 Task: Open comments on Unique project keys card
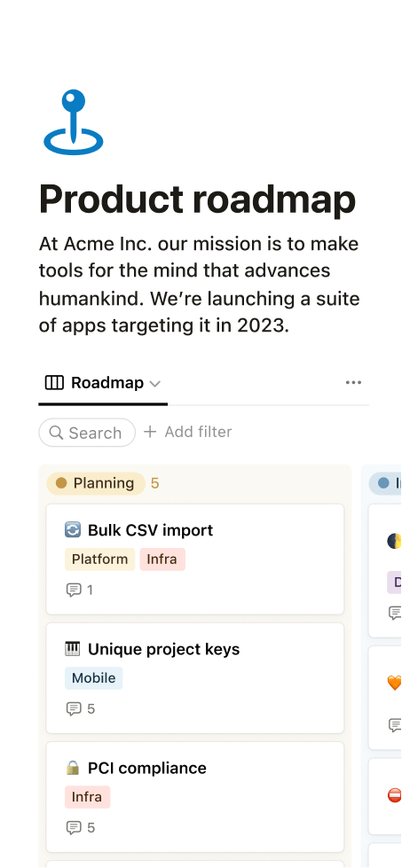tap(80, 708)
